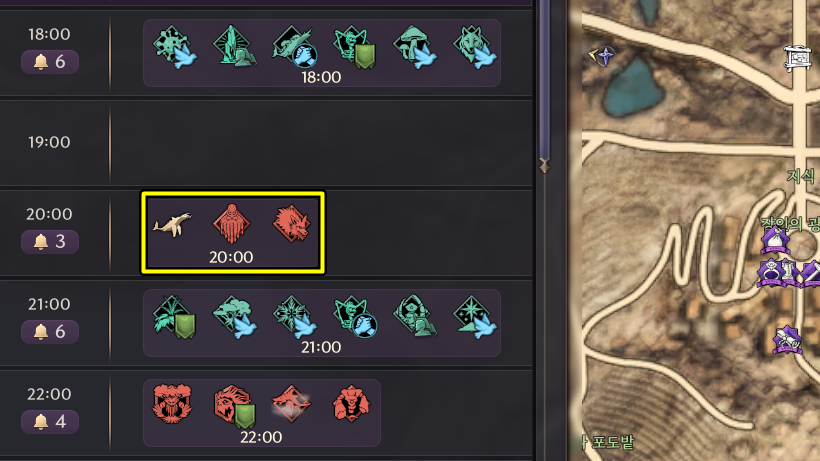
Task: Select the red horned demon boss at 22:00
Action: point(351,404)
